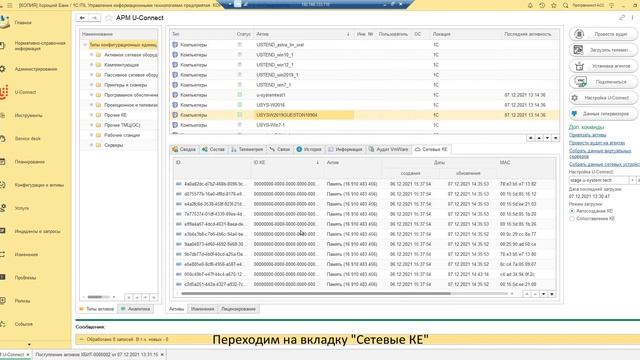
Task: Switch to the Изменения bottom tab
Action: click(202, 309)
